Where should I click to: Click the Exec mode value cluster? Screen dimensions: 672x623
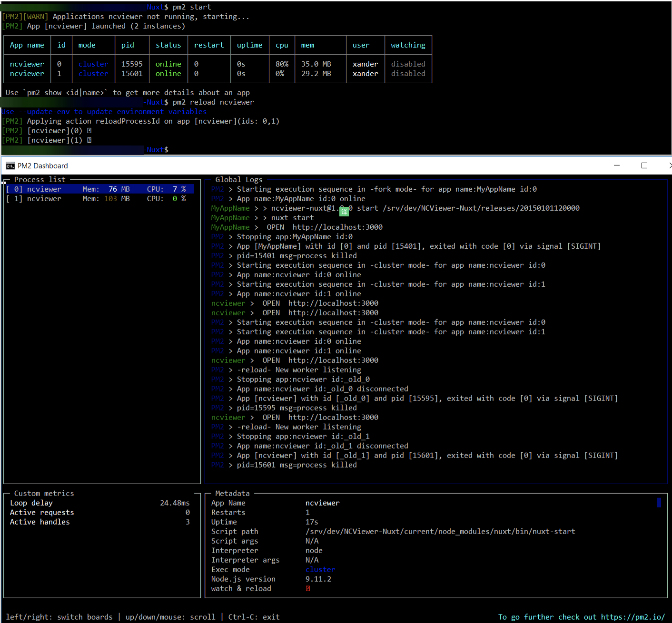pos(320,570)
